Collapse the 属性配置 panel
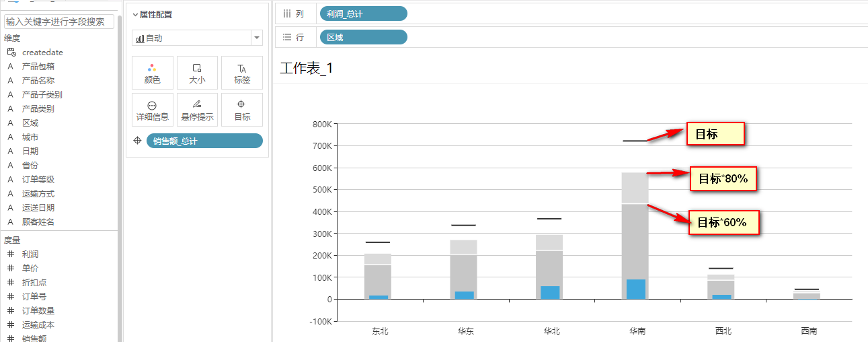This screenshot has height=342, width=868. pyautogui.click(x=135, y=14)
